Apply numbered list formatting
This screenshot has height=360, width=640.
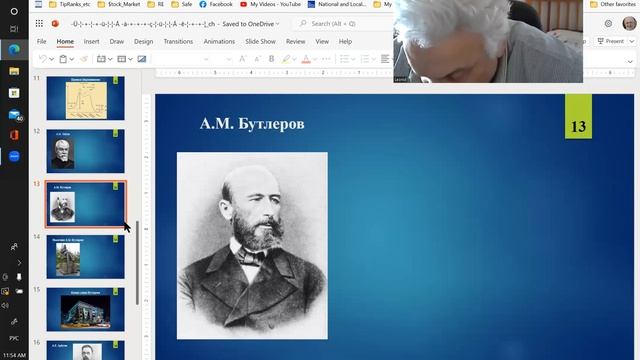[364, 59]
